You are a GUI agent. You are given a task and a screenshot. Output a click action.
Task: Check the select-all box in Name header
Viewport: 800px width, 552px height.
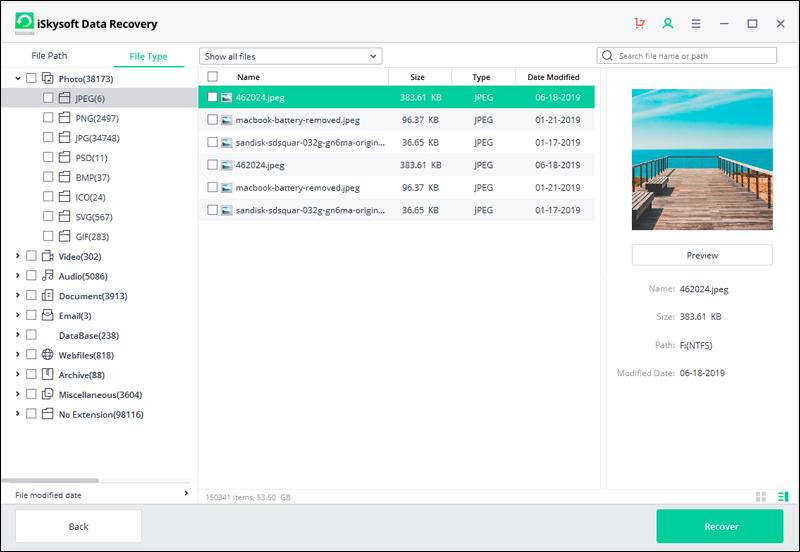[212, 77]
